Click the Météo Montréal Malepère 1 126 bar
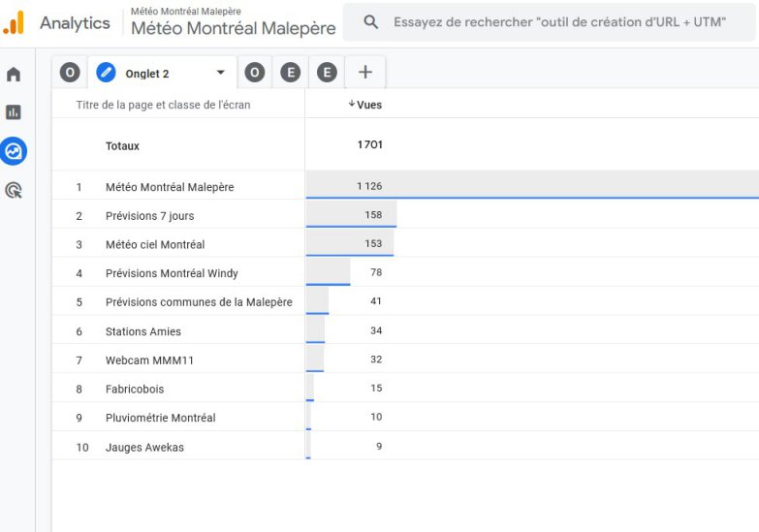759x532 pixels. (x=531, y=186)
